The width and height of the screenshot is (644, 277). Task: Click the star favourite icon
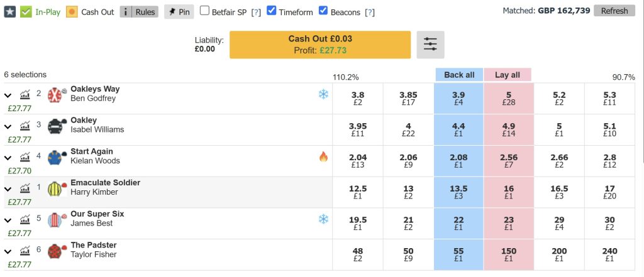coord(9,11)
